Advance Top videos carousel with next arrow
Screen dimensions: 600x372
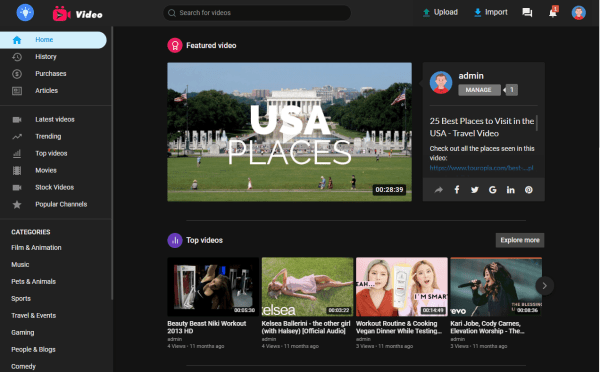[545, 286]
